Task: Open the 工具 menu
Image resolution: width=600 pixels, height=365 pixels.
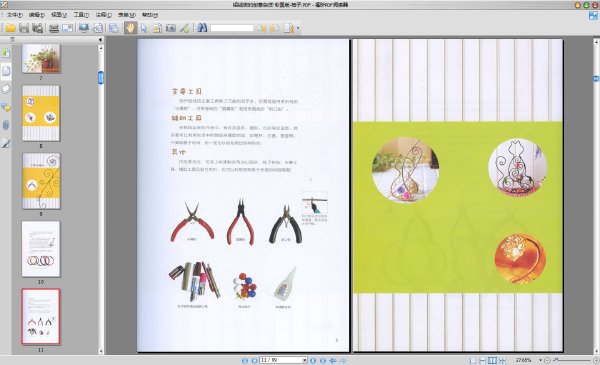Action: coord(81,15)
